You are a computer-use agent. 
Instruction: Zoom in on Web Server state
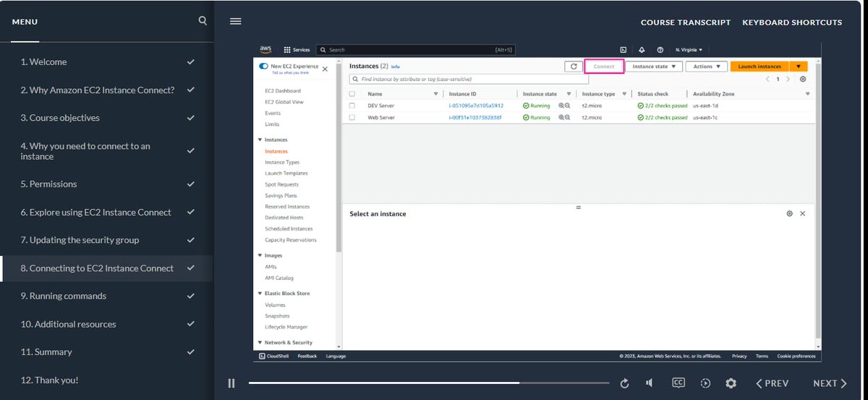coord(561,117)
